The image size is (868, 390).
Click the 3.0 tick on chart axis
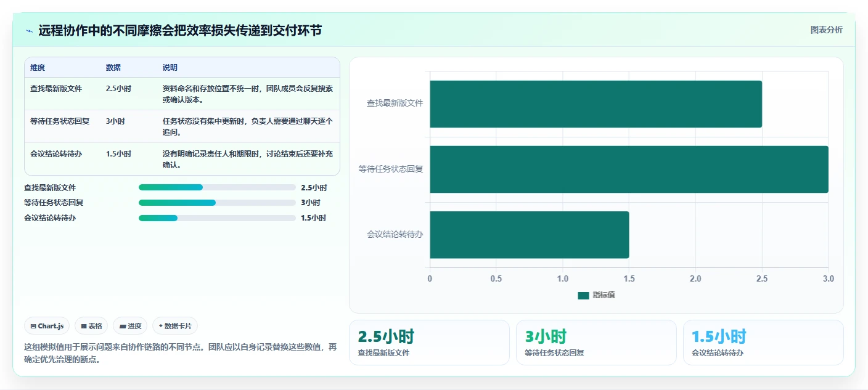coord(828,278)
